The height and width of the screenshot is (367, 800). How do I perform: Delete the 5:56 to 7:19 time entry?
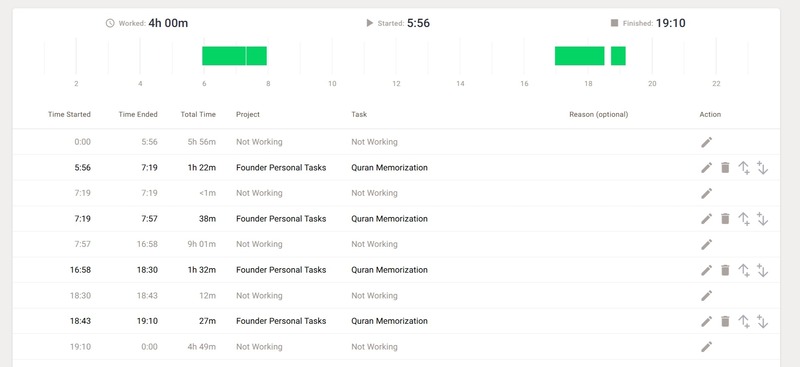[725, 167]
